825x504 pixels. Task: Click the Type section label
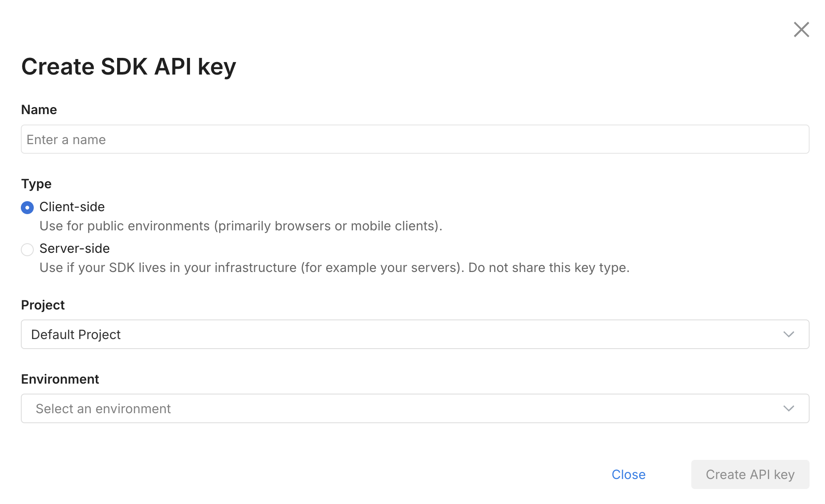(x=36, y=184)
